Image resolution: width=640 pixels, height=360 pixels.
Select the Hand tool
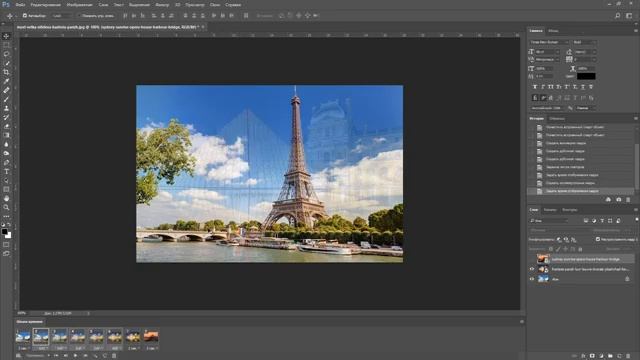6,198
